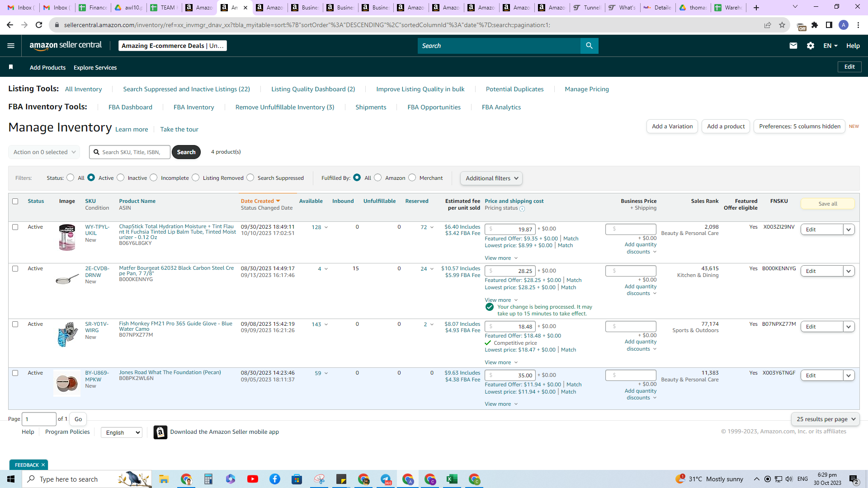
Task: Open the 25 results per page dropdown
Action: click(826, 419)
